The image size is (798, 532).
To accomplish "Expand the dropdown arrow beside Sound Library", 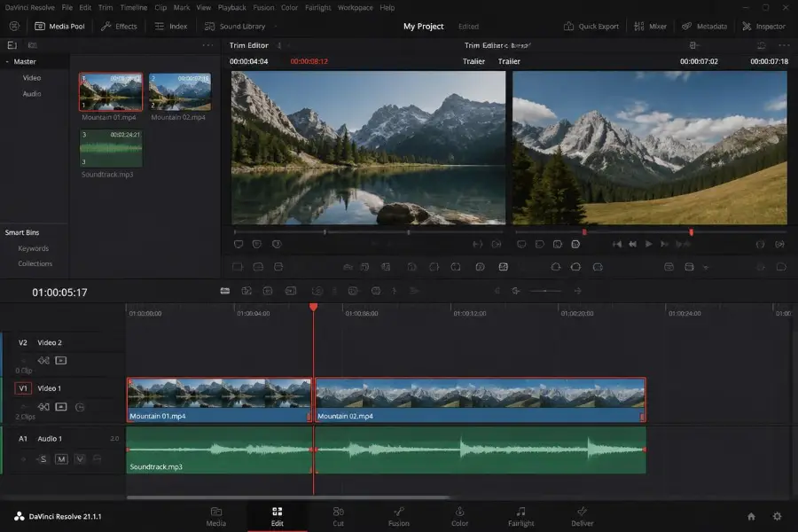I will point(276,26).
